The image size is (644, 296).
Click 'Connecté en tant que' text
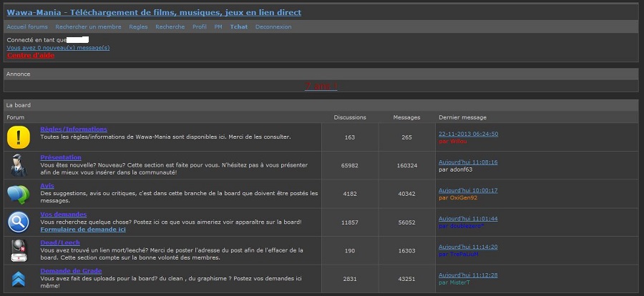click(36, 40)
